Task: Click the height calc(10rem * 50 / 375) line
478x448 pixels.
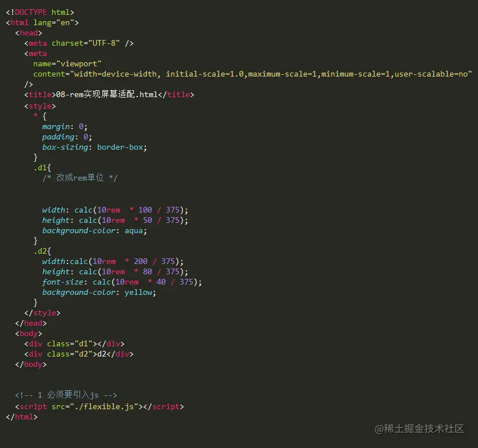Action: pyautogui.click(x=115, y=220)
